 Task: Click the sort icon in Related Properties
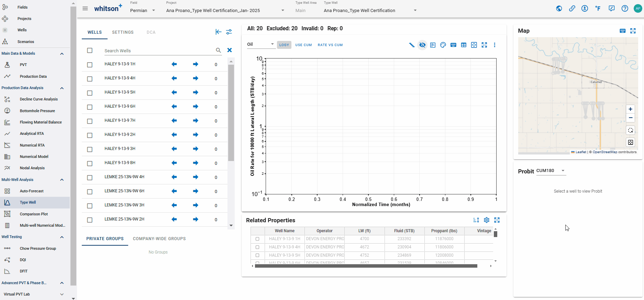(x=476, y=220)
